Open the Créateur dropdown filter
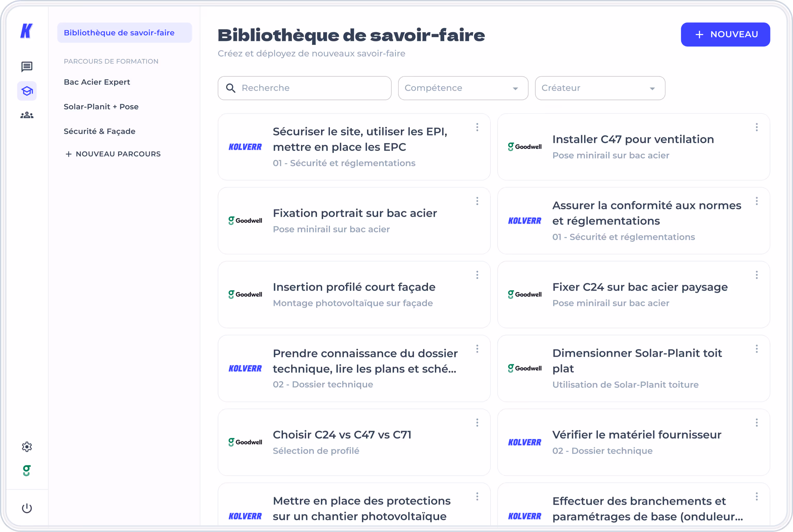 pos(599,88)
